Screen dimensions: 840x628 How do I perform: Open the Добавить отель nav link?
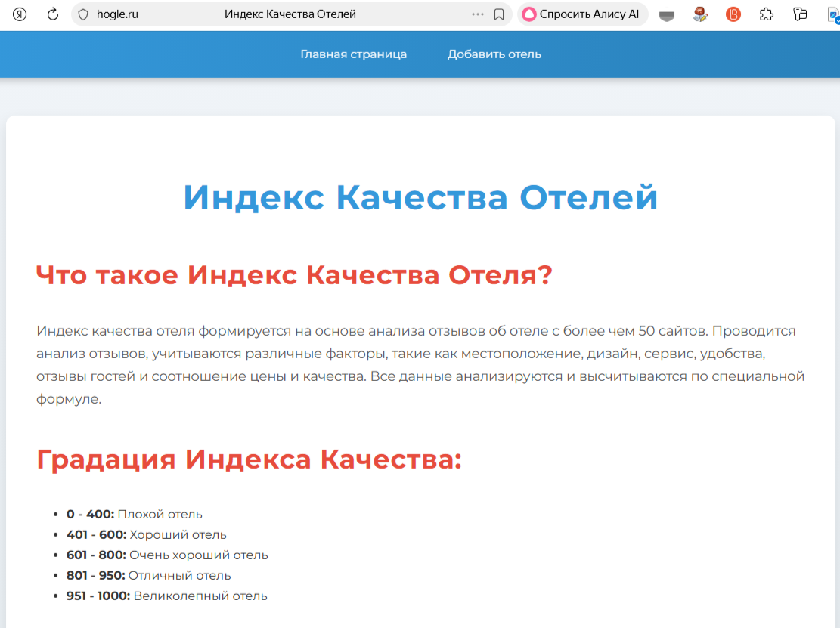coord(494,54)
